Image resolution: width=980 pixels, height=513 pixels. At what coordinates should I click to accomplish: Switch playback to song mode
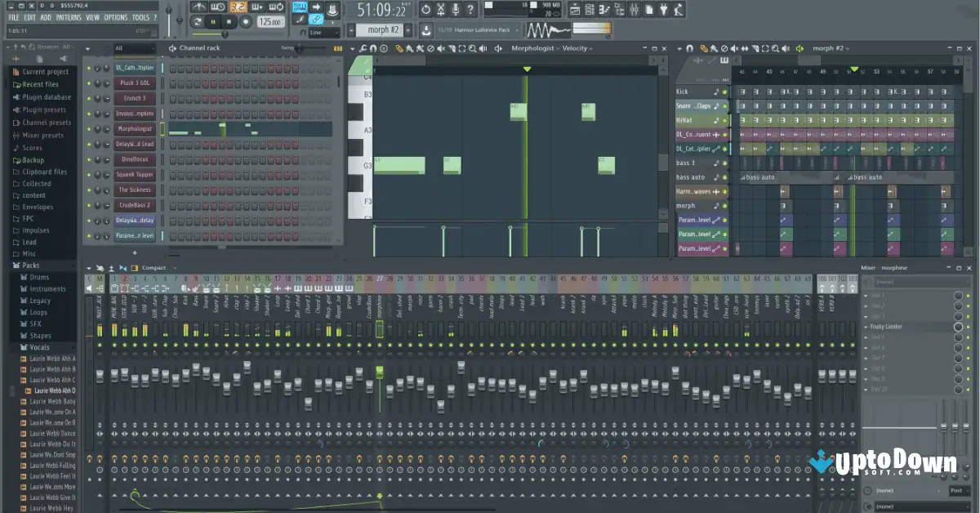[198, 21]
